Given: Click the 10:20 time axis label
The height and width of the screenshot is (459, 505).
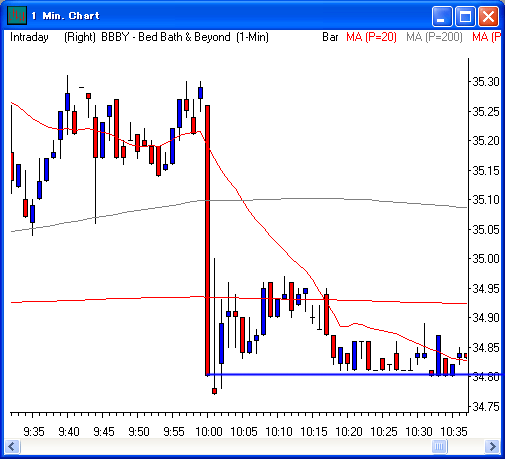Looking at the screenshot, I should (349, 432).
